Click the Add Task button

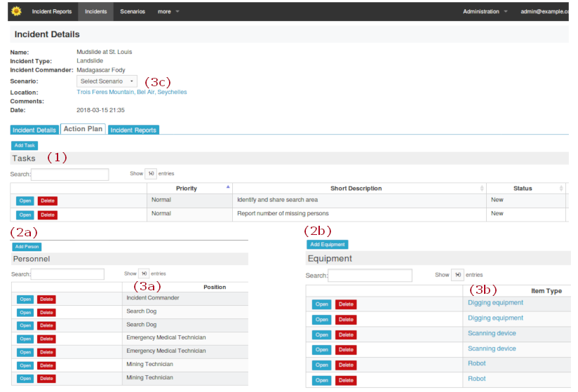click(x=25, y=145)
